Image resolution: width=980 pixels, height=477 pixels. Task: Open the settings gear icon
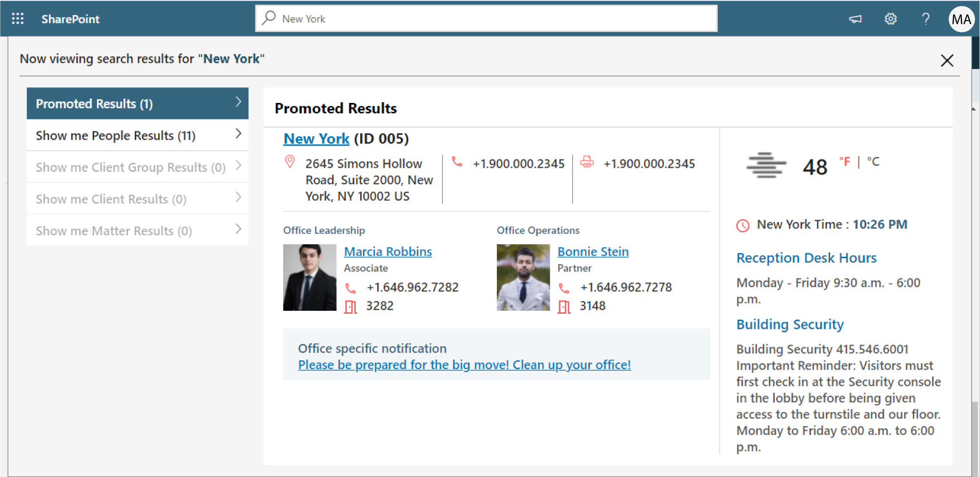pos(890,19)
